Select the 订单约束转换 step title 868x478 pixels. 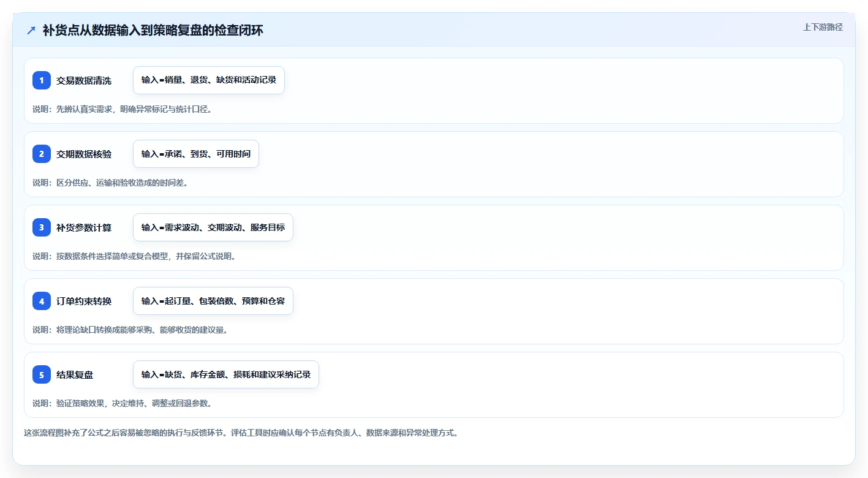click(x=84, y=301)
